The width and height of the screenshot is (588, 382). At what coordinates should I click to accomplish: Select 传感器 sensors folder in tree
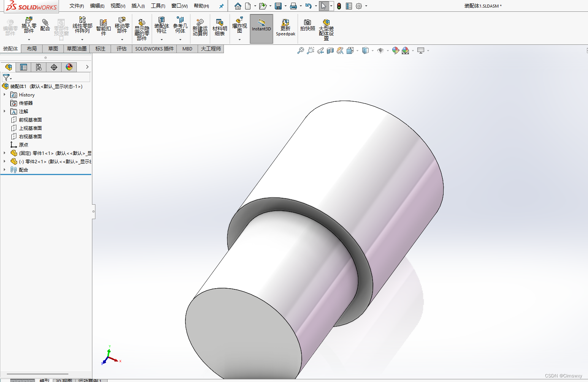[26, 103]
